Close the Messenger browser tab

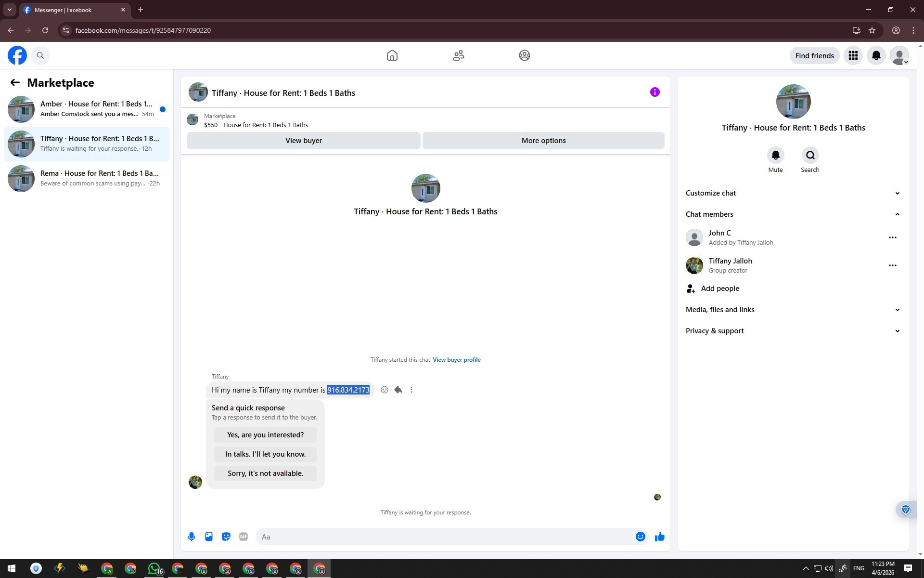123,10
